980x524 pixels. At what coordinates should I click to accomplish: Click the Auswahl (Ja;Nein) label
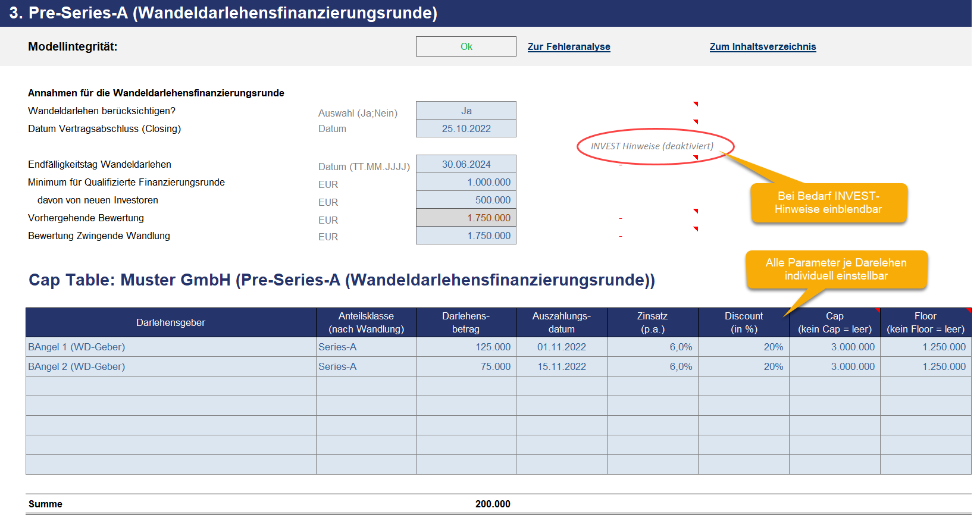coord(358,113)
